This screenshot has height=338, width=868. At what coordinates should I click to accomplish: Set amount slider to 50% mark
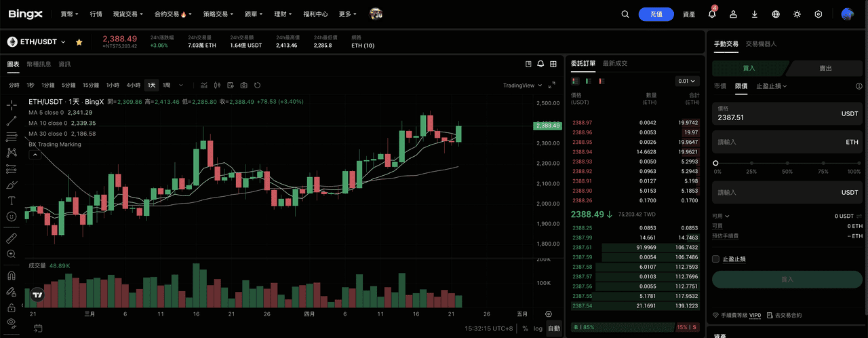click(x=787, y=163)
